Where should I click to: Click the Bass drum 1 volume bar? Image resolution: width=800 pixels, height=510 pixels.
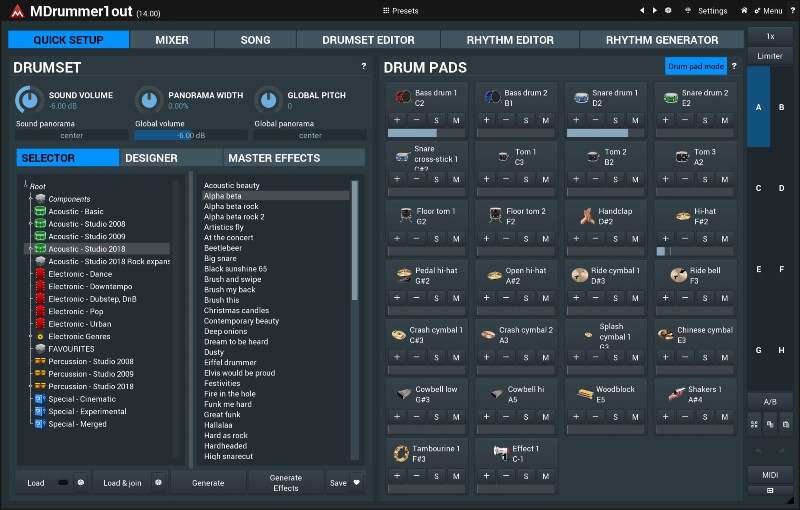[426, 133]
